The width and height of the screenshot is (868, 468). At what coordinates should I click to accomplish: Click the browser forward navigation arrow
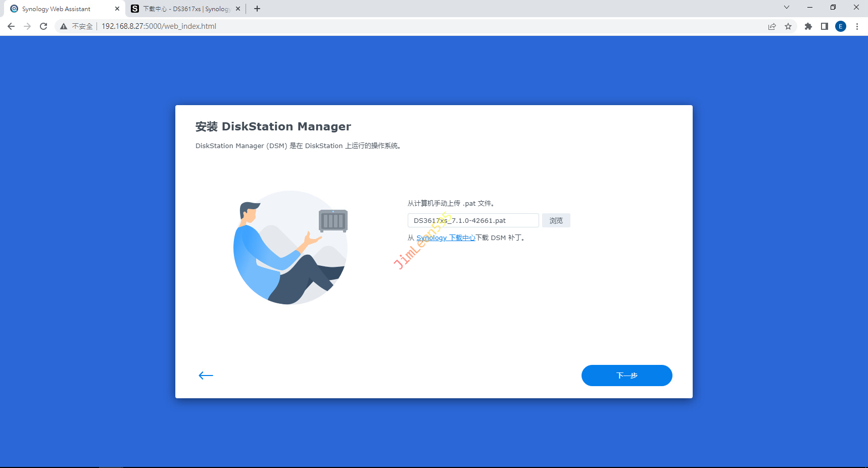pos(27,26)
